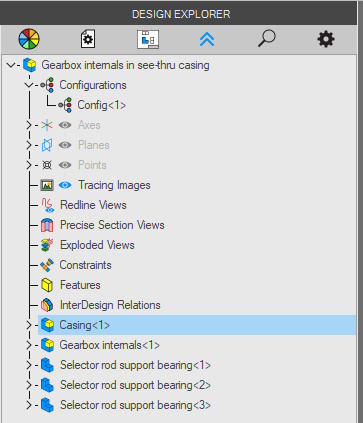Click the Redline Views icon
Viewport: 363px width, 423px height.
click(47, 205)
